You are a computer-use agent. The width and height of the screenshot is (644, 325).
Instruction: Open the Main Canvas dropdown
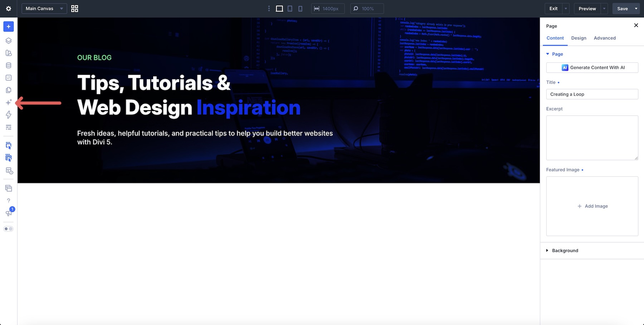click(44, 9)
